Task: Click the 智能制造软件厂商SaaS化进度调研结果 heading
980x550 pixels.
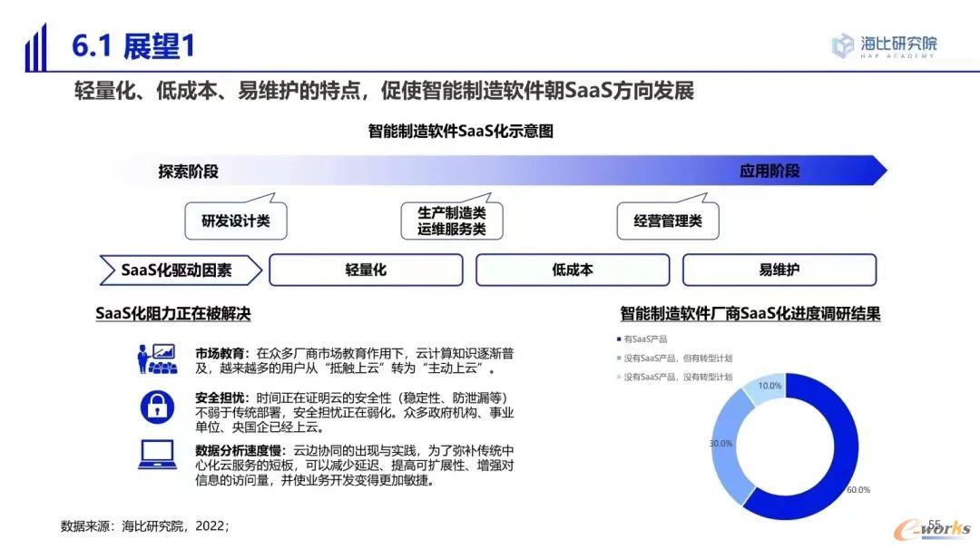Action: click(x=750, y=313)
